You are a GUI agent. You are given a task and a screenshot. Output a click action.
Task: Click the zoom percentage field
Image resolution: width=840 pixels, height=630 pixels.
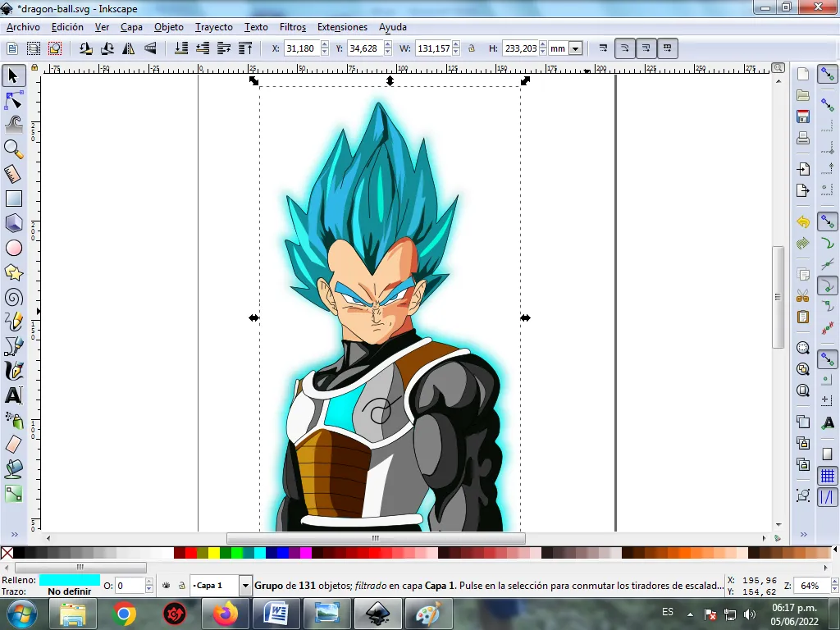pyautogui.click(x=810, y=586)
